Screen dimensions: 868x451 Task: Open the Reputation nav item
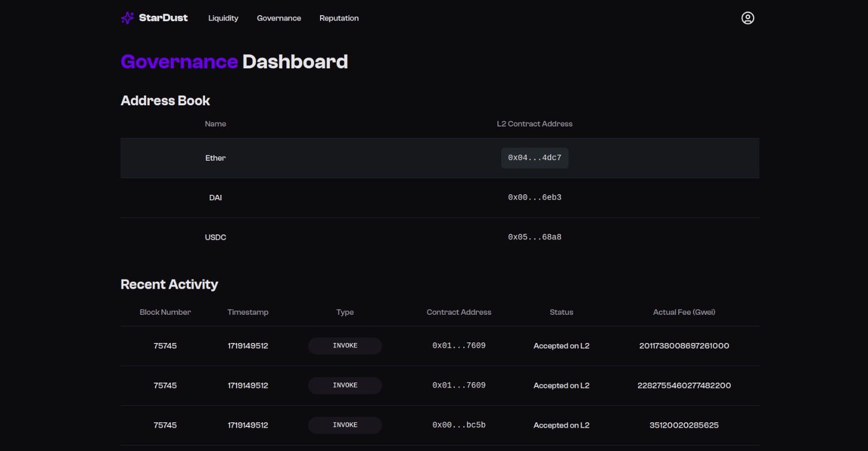(339, 18)
